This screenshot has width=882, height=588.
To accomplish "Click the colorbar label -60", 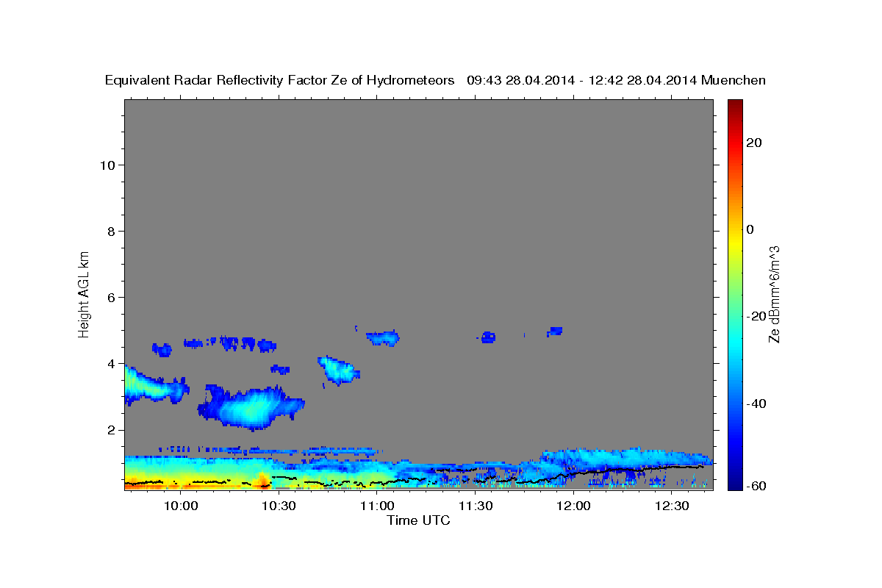I will pos(756,486).
